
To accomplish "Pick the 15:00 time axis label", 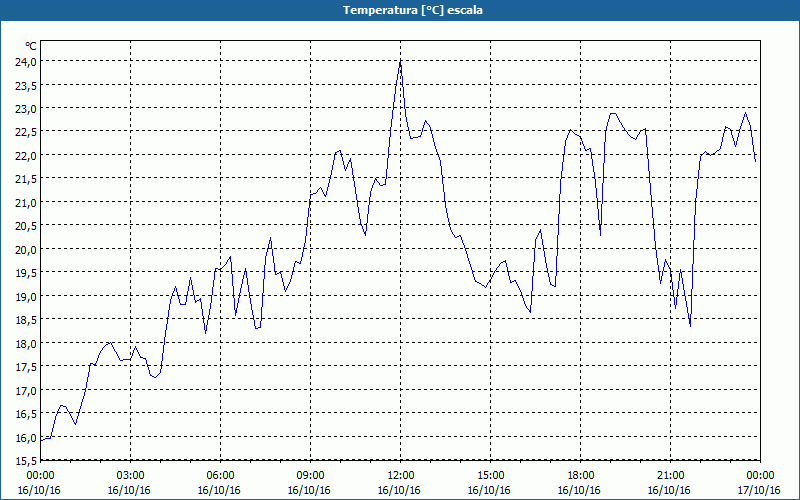I will [490, 476].
